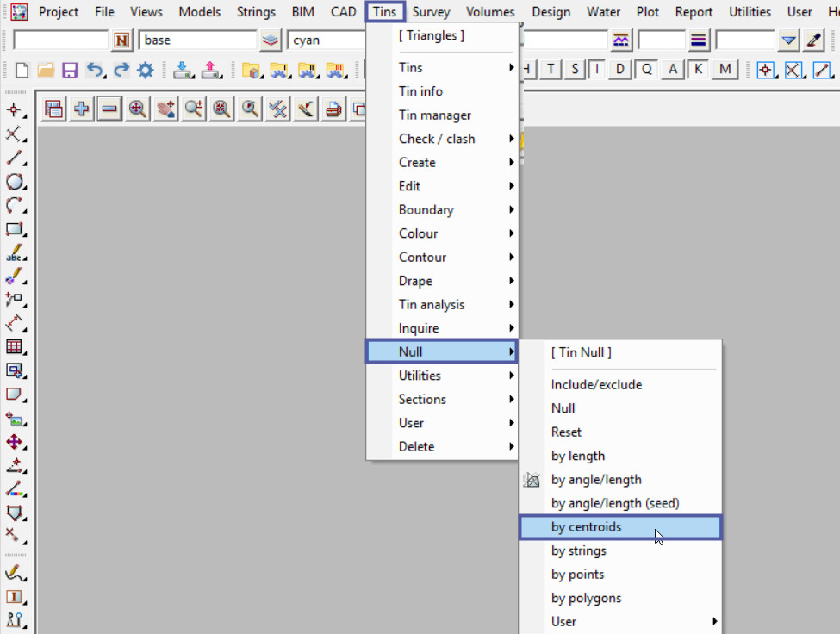
Task: Click the minus icon in view toolbar
Action: (109, 109)
